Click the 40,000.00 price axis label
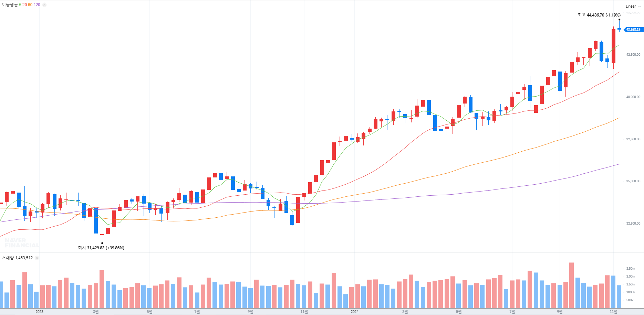644x315 pixels. [x=633, y=97]
